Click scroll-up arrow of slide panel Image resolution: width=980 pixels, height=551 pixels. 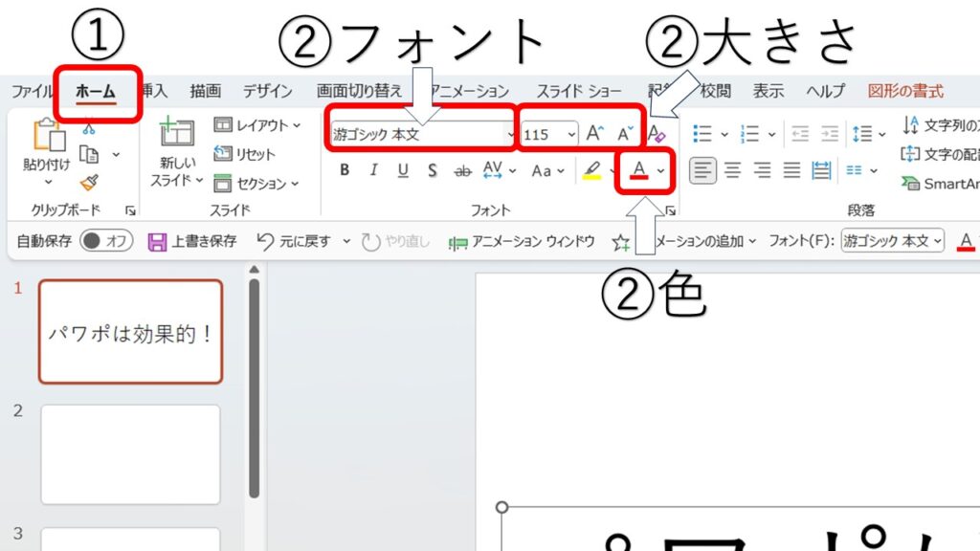coord(254,270)
